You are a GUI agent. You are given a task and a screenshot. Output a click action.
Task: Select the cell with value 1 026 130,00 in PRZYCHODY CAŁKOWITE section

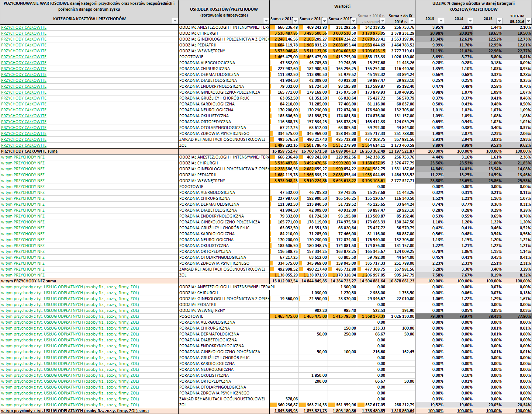pos(401,57)
